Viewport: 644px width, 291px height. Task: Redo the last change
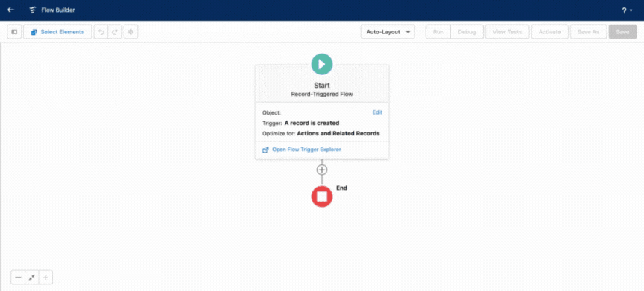click(115, 32)
